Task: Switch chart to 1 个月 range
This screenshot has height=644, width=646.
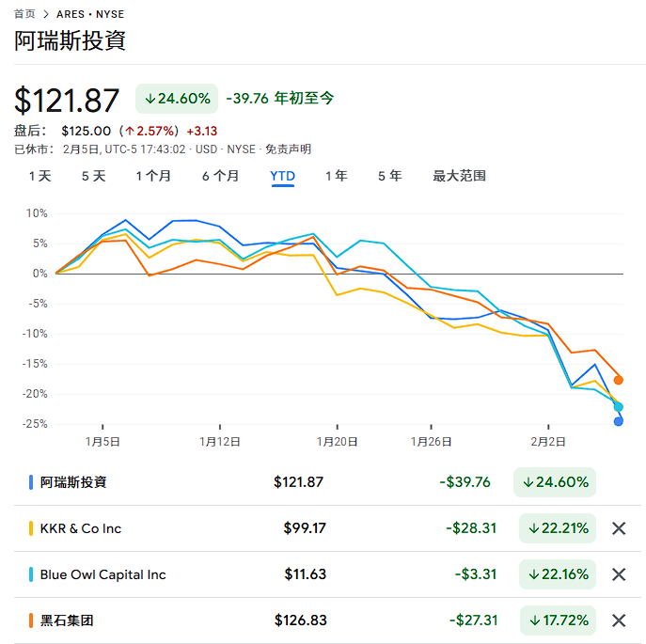Action: coord(153,176)
